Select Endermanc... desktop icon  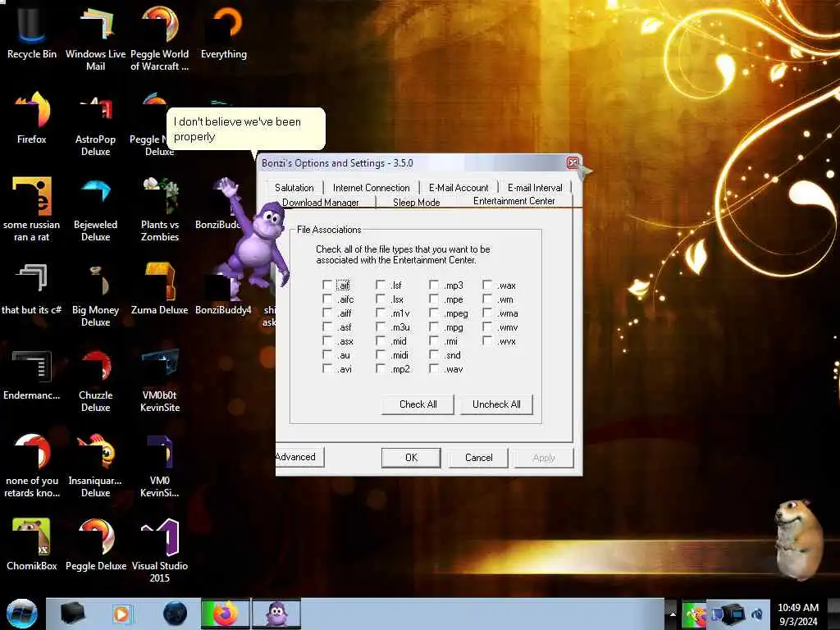click(x=32, y=374)
